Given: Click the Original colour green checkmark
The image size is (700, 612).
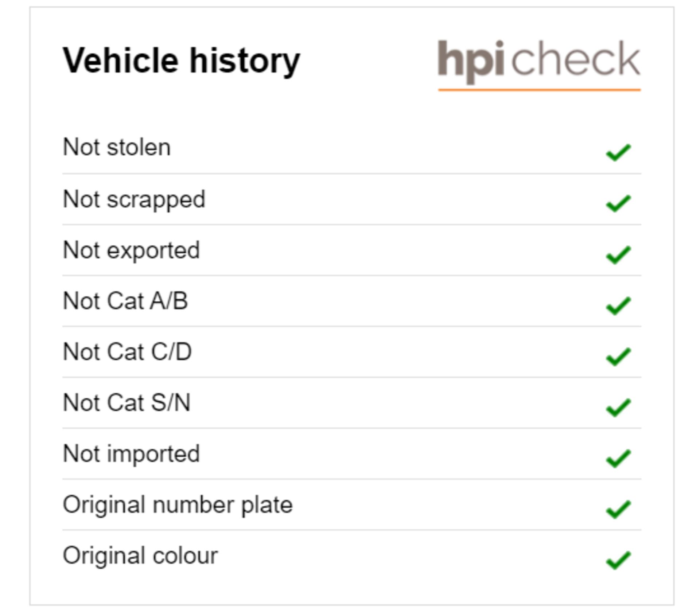Looking at the screenshot, I should tap(618, 560).
